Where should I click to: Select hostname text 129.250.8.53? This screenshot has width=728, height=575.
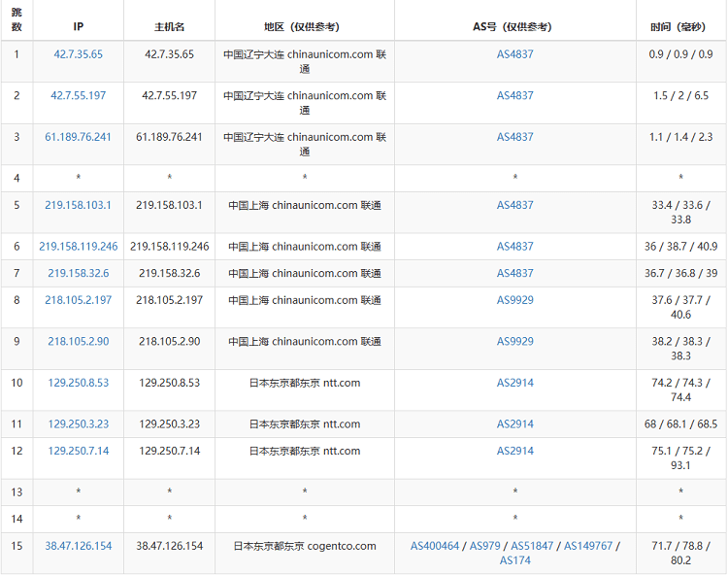[170, 384]
